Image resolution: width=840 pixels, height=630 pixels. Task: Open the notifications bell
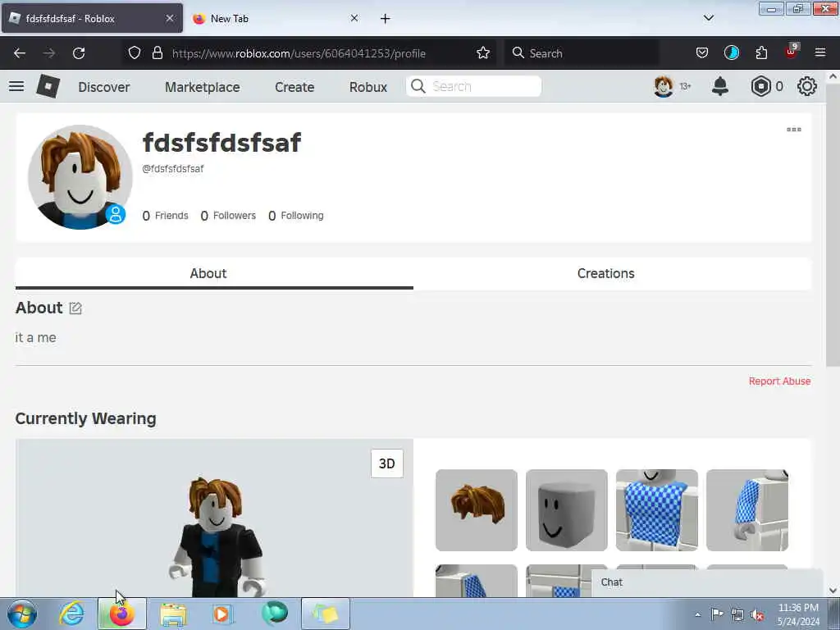tap(720, 86)
